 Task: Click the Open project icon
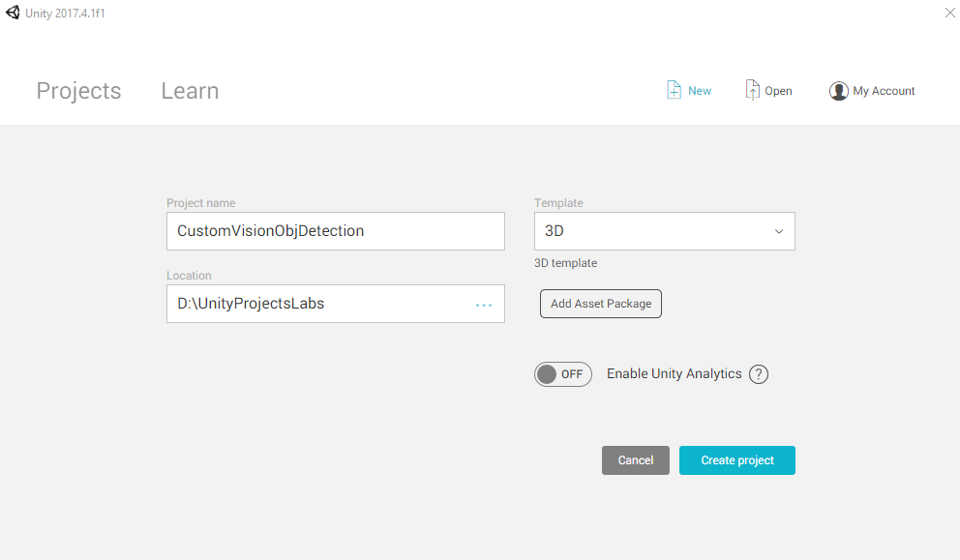point(753,89)
